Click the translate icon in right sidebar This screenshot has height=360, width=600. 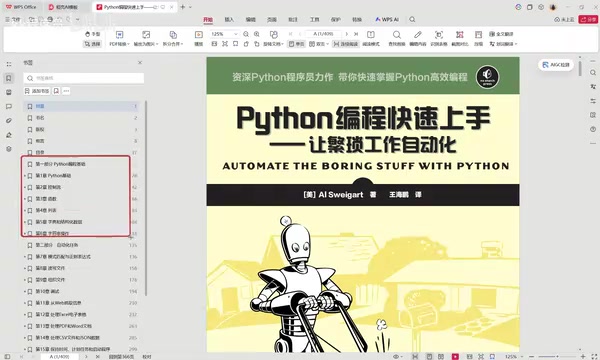pyautogui.click(x=593, y=87)
